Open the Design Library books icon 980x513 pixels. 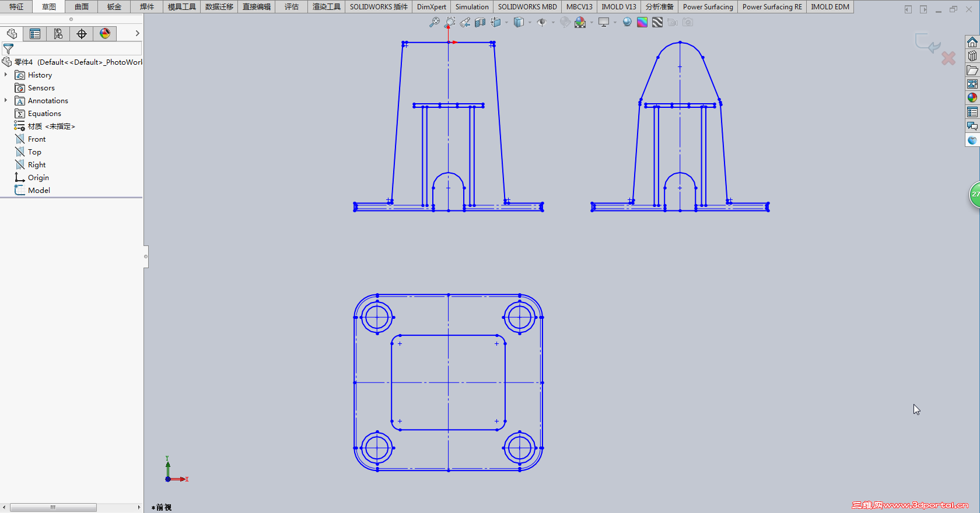pyautogui.click(x=972, y=56)
